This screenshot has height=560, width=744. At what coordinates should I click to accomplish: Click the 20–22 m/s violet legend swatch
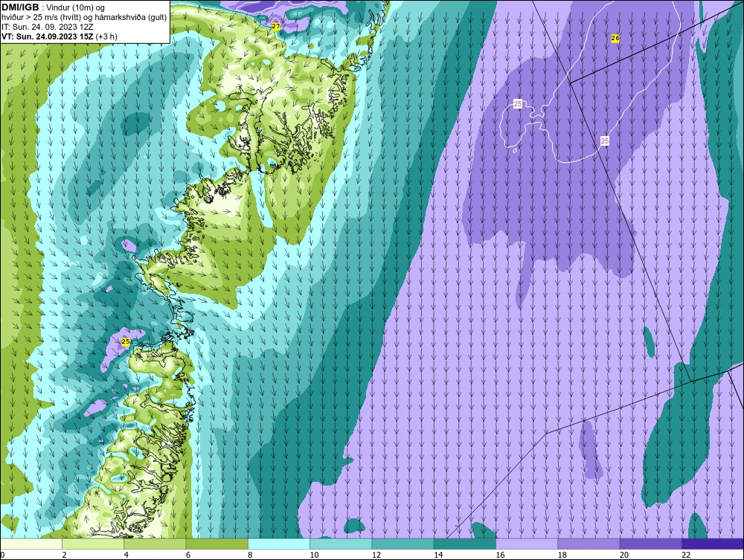click(650, 544)
